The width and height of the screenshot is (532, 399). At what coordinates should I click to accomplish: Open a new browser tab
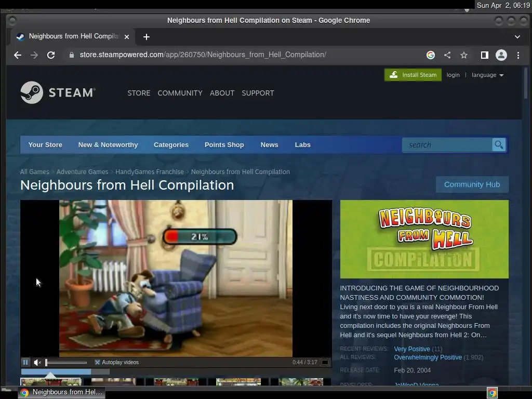pyautogui.click(x=146, y=37)
